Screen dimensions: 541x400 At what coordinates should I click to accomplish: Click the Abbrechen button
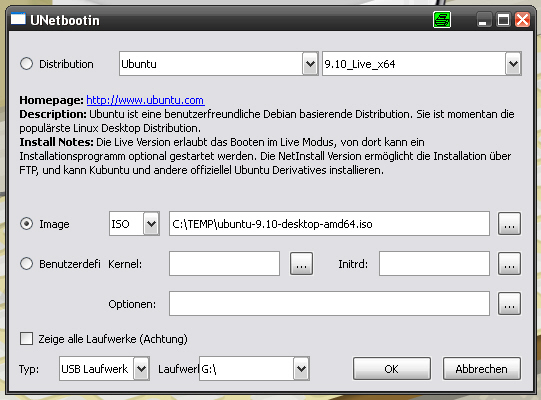click(x=482, y=369)
